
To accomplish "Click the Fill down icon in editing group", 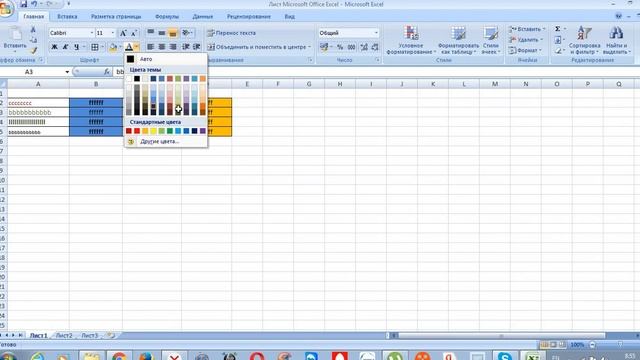I will (558, 40).
